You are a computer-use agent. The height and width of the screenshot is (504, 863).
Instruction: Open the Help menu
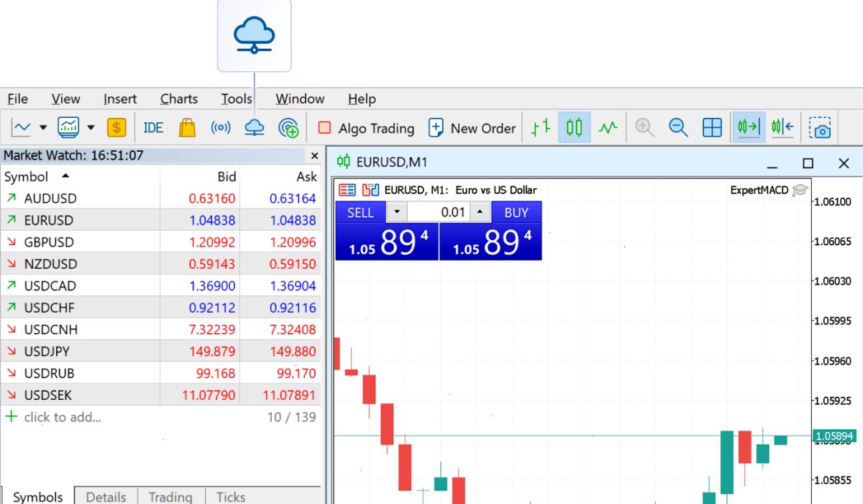[x=362, y=98]
